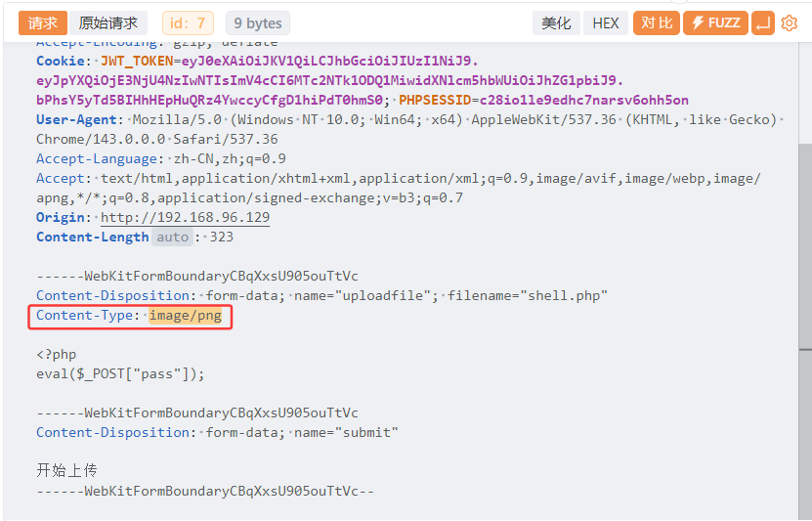Click the 美化 beautify button
The height and width of the screenshot is (521, 812).
556,22
